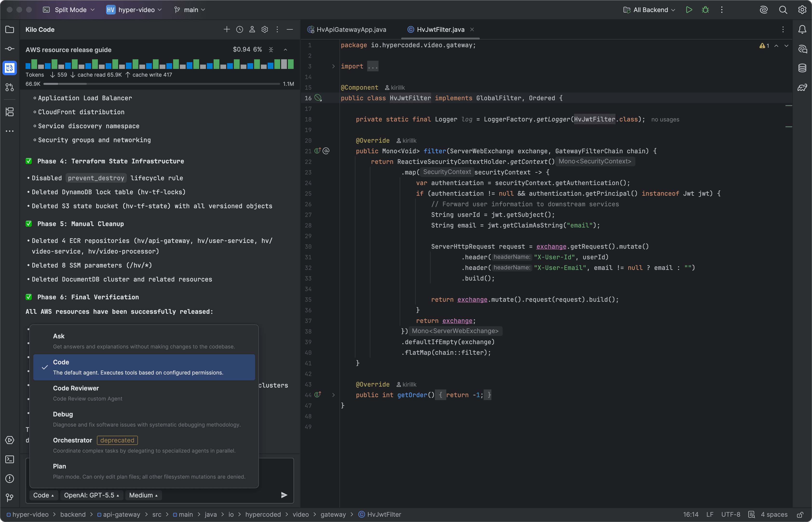Open the All Backend run configuration dropdown
Image resolution: width=812 pixels, height=522 pixels.
pos(649,10)
